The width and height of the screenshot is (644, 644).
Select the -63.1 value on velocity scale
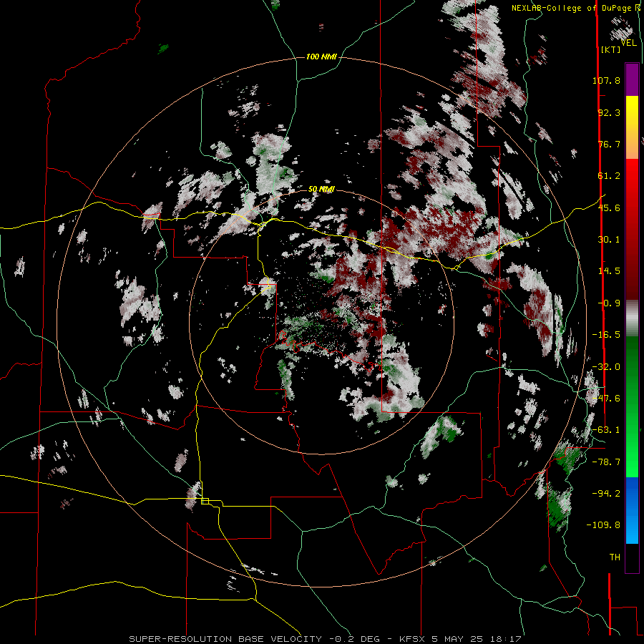[x=606, y=429]
